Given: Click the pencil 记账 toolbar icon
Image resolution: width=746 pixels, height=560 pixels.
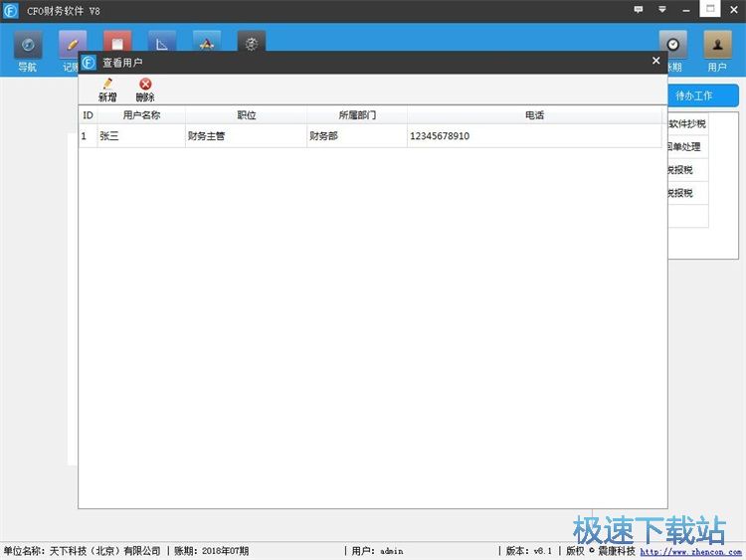Looking at the screenshot, I should coord(73,45).
